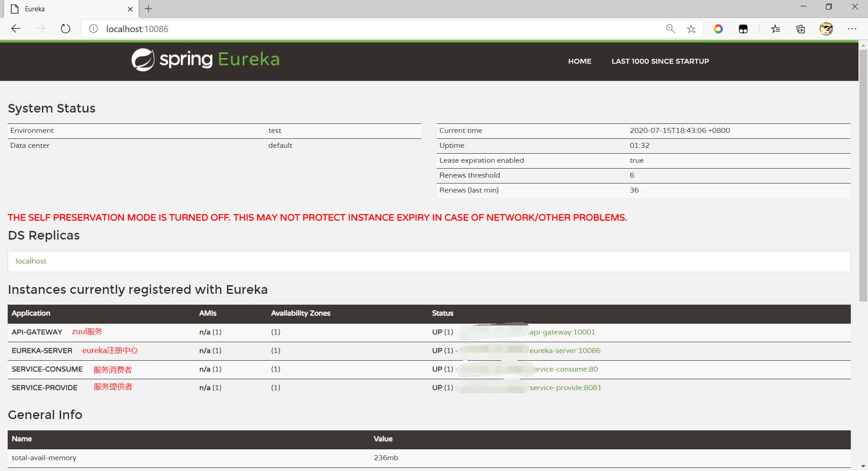Click the browser Forward arrow
The width and height of the screenshot is (868, 471).
click(41, 29)
